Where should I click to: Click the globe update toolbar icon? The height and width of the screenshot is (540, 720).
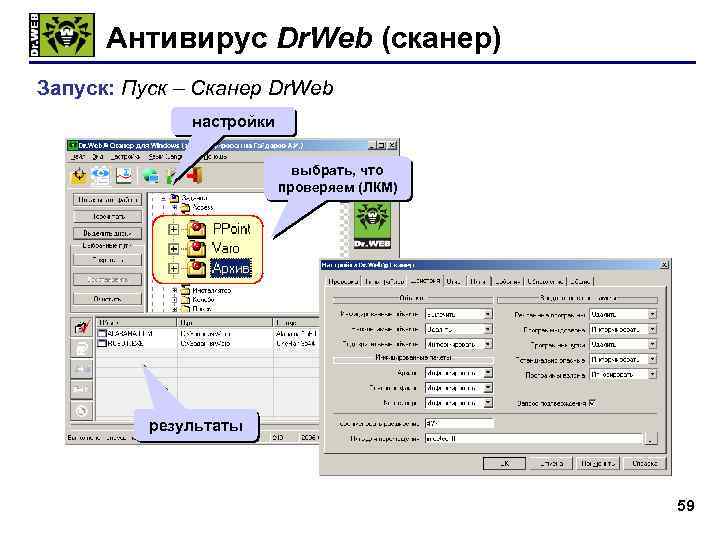click(150, 176)
